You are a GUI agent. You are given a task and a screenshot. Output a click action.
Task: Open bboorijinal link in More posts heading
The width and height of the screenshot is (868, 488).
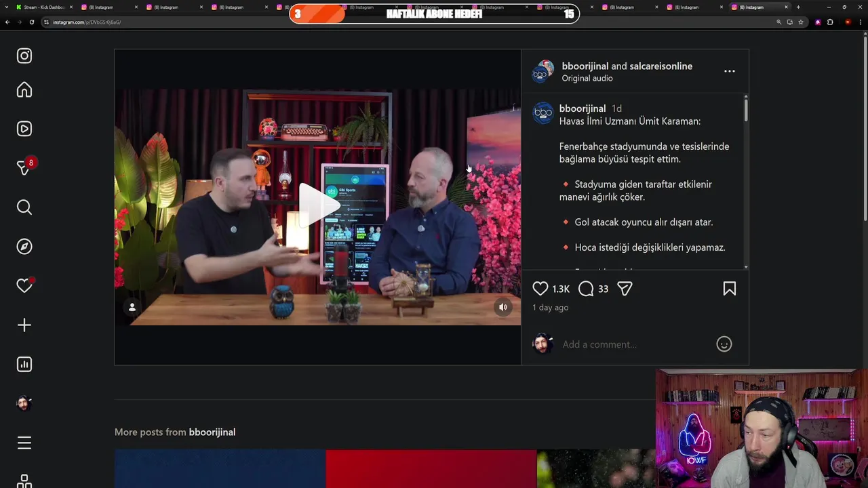pyautogui.click(x=212, y=432)
